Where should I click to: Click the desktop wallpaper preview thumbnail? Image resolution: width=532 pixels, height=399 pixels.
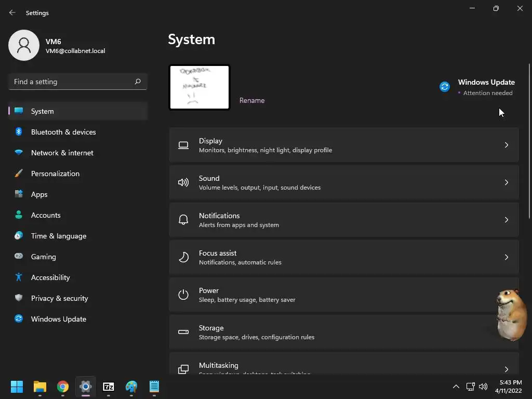(199, 87)
